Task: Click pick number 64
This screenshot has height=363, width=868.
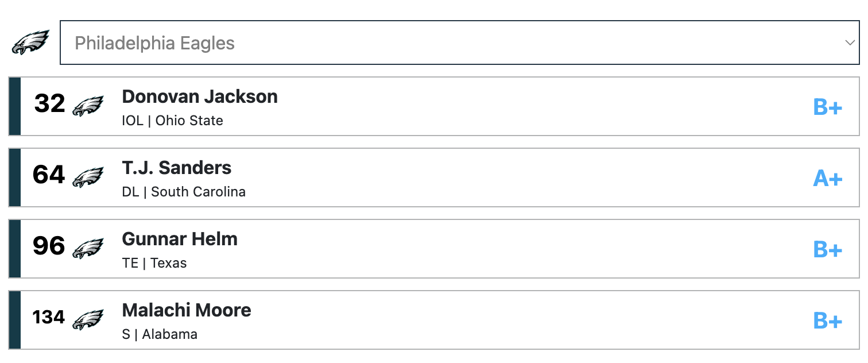Action: [49, 175]
